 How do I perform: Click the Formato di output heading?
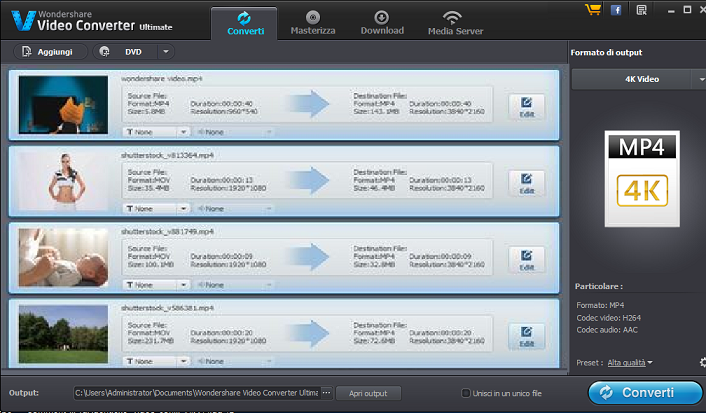pos(606,52)
